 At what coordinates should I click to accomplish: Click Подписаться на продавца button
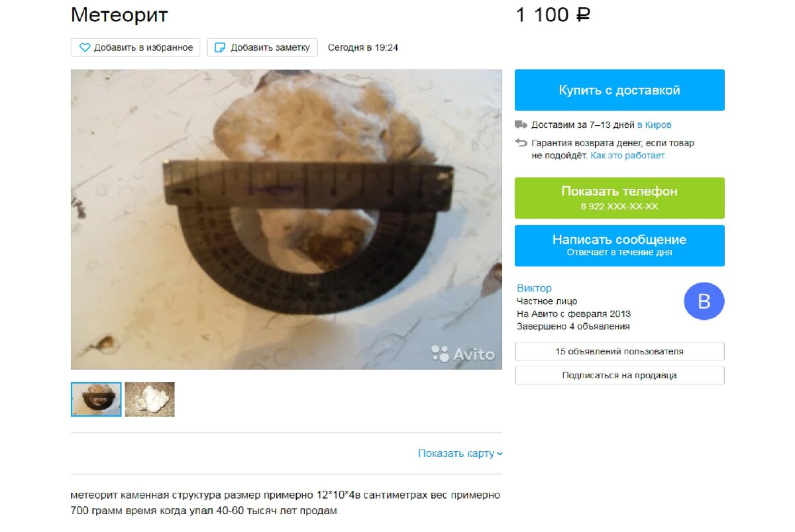click(619, 375)
